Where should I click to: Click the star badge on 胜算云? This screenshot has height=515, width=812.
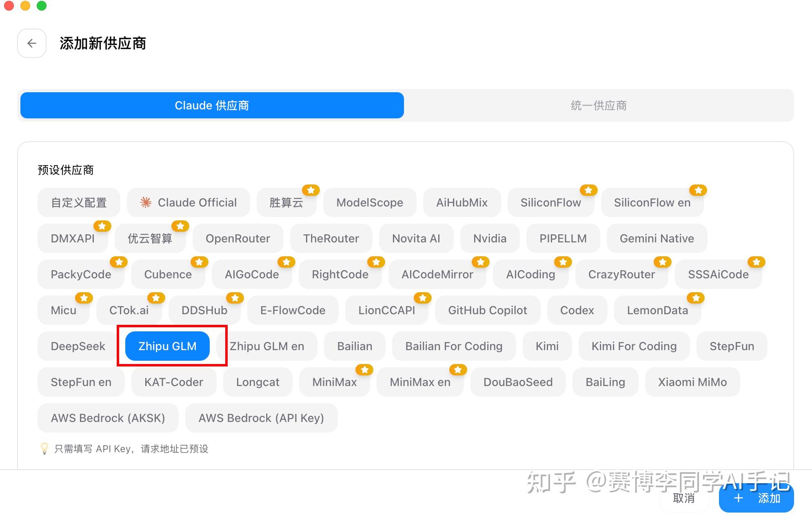point(311,190)
